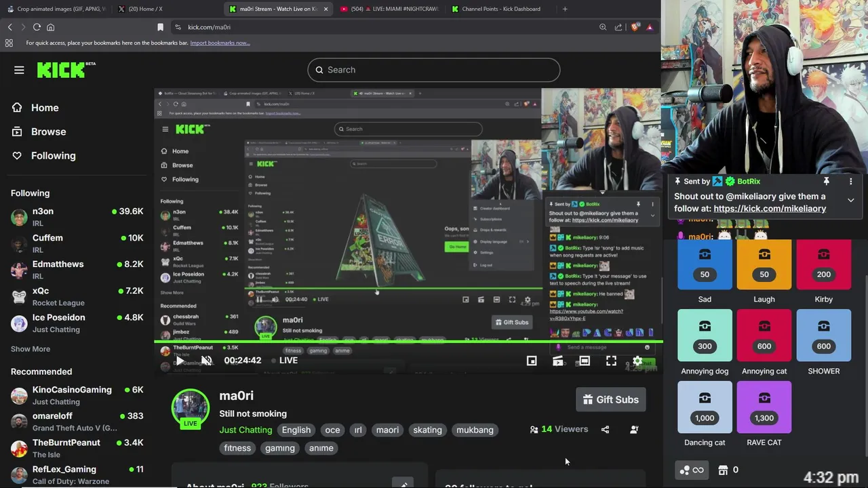Select the mukbang tag
The image size is (868, 488).
[475, 430]
